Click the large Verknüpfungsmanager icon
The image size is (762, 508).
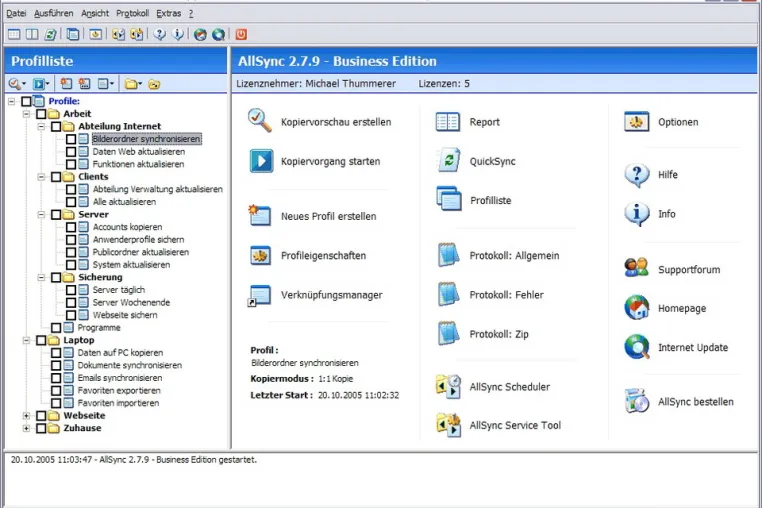(x=259, y=295)
